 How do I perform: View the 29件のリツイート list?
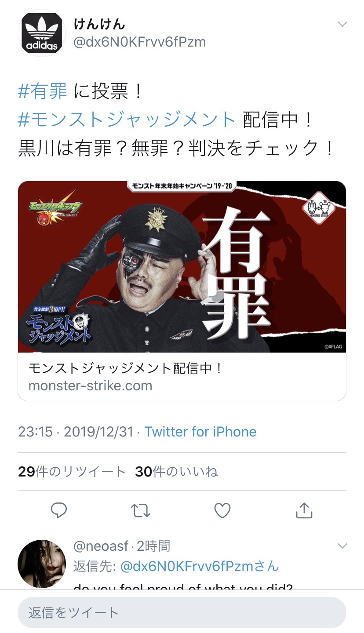pyautogui.click(x=72, y=472)
